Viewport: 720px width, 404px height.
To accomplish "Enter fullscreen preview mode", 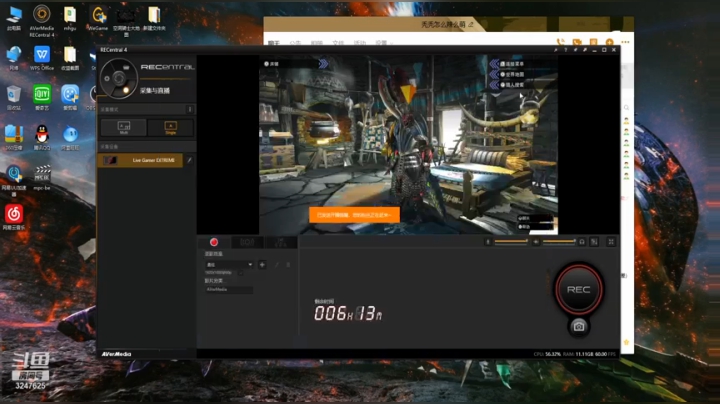I will pyautogui.click(x=611, y=241).
